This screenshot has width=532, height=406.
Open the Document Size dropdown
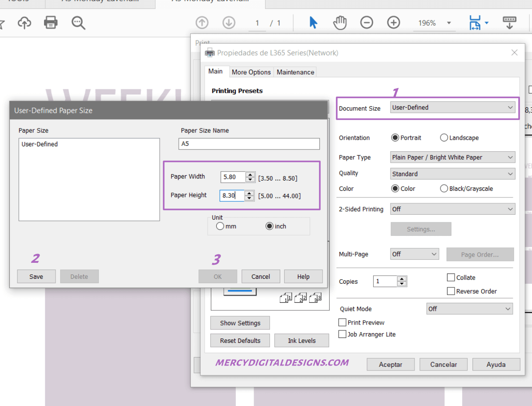click(x=452, y=107)
